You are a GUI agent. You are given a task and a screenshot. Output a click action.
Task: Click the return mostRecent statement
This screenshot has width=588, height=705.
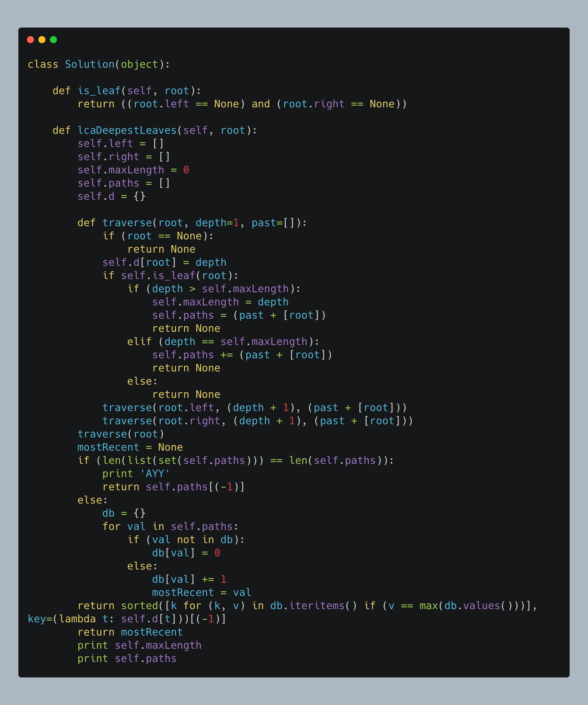(130, 632)
